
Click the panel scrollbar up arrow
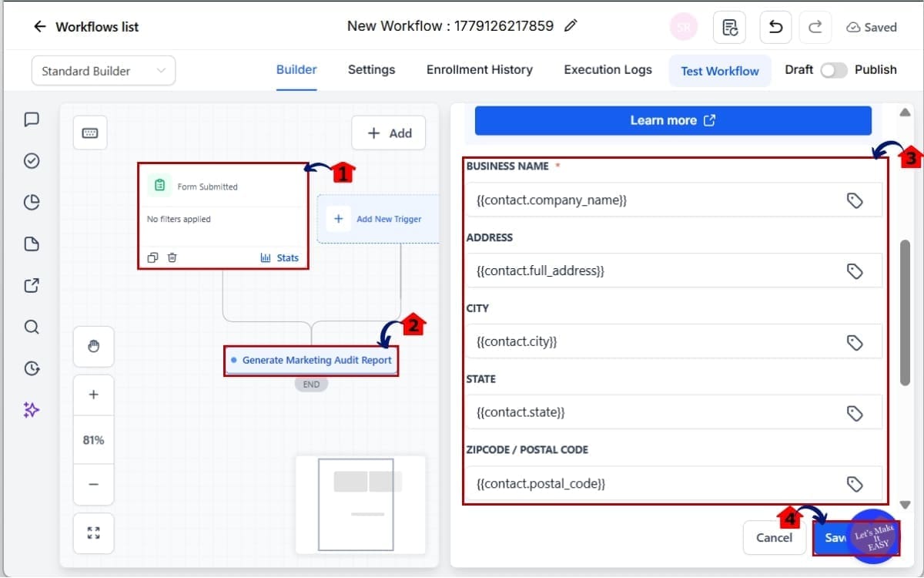click(905, 113)
